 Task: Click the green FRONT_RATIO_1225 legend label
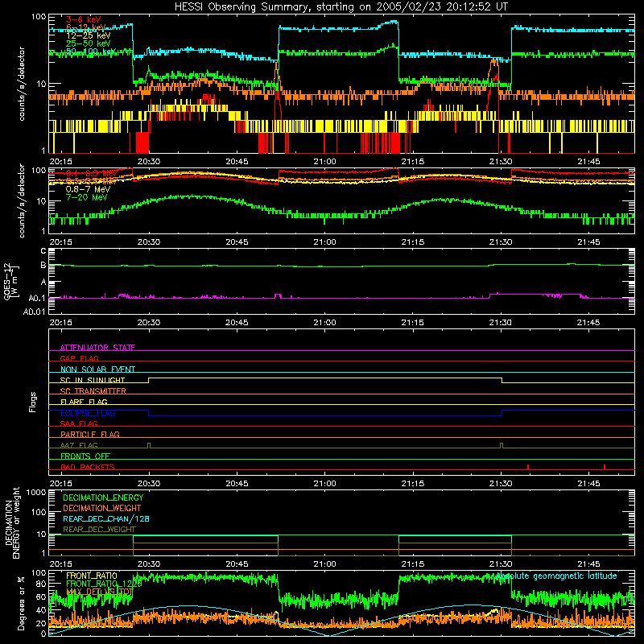point(104,584)
